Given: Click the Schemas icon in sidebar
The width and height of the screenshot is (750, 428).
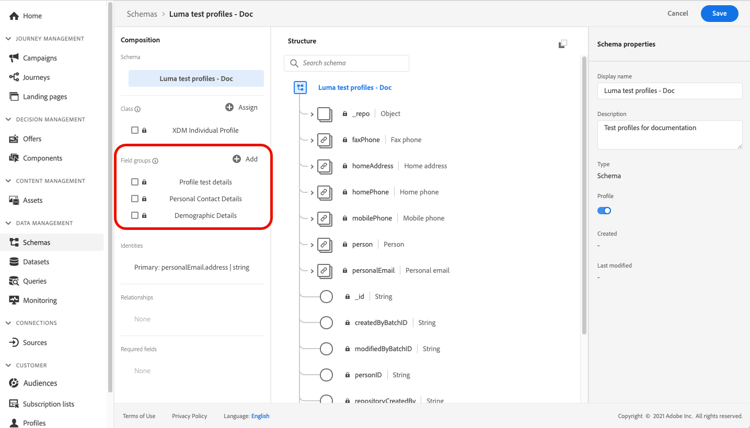Looking at the screenshot, I should click(14, 242).
